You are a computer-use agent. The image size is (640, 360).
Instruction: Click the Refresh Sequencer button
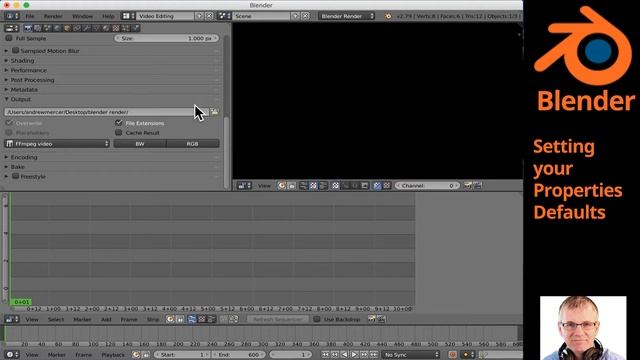[x=278, y=319]
